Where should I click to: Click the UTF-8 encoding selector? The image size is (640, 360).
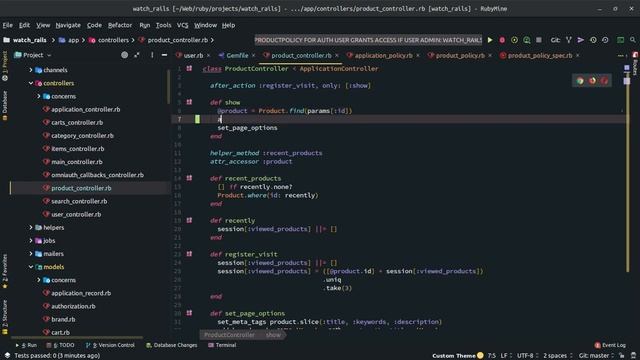(x=528, y=356)
